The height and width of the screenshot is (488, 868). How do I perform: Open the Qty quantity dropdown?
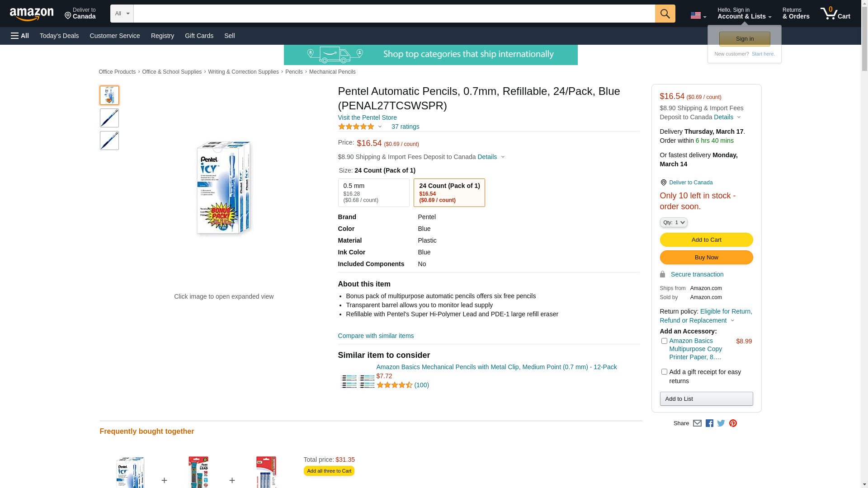pos(674,222)
